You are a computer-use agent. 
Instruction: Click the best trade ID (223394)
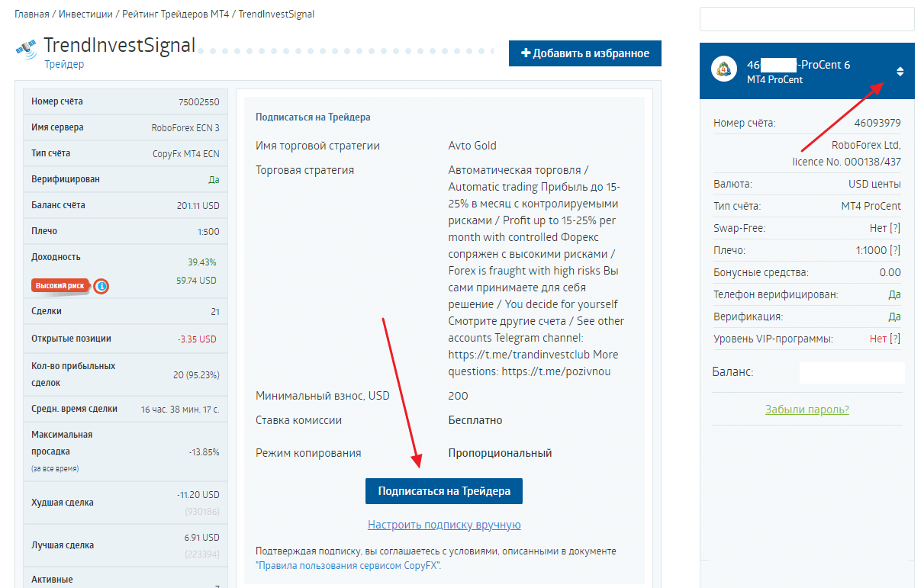pyautogui.click(x=202, y=554)
